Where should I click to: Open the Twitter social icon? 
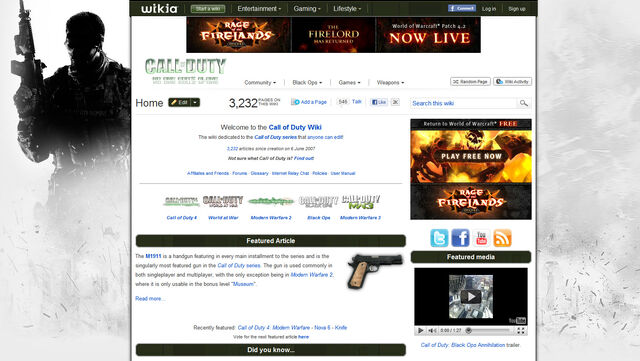tap(439, 238)
